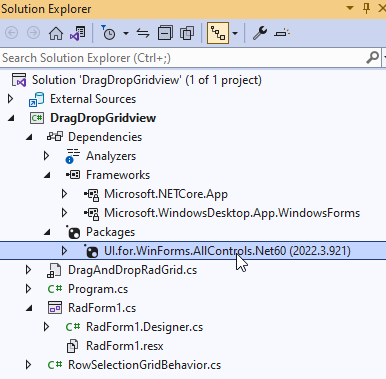Open pending changes filter dropdown arrow
This screenshot has width=386, height=379.
point(126,33)
